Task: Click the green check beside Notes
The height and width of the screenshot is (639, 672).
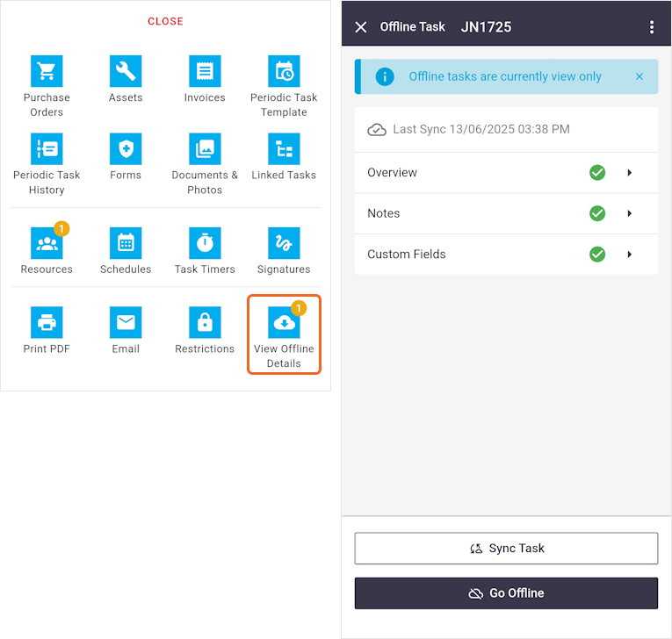Action: pyautogui.click(x=597, y=213)
